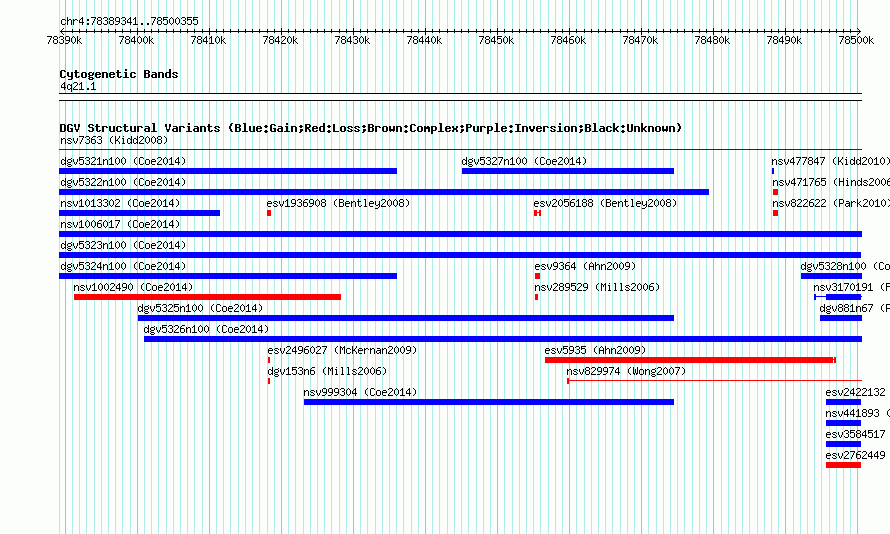Click the esv9364 (Ahn2009) red marker
The height and width of the screenshot is (534, 890).
pyautogui.click(x=538, y=276)
